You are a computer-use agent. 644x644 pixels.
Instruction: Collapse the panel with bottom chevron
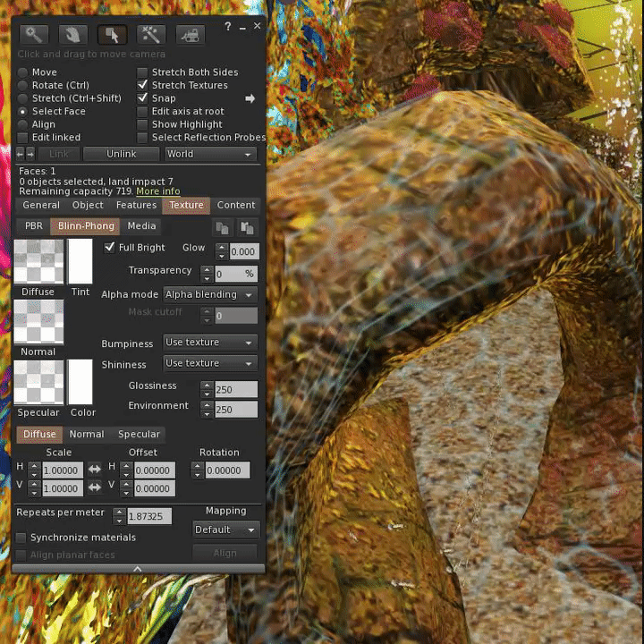tap(138, 569)
